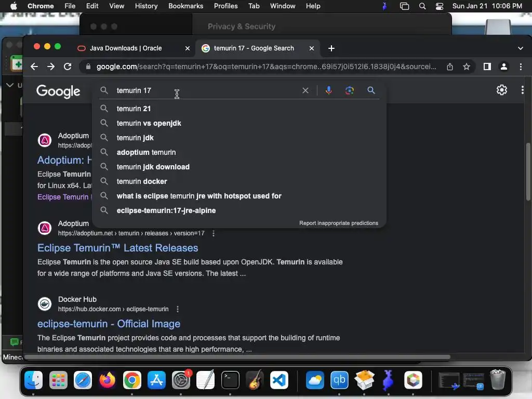
Task: Click the Eclipse Temurin sublink under Adoptium
Action: pyautogui.click(x=63, y=197)
